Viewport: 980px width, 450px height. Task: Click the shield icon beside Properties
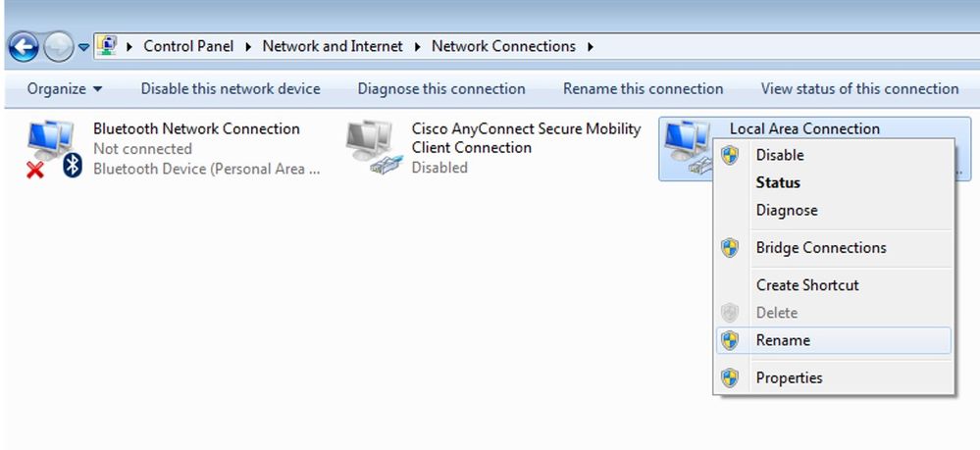(x=729, y=377)
